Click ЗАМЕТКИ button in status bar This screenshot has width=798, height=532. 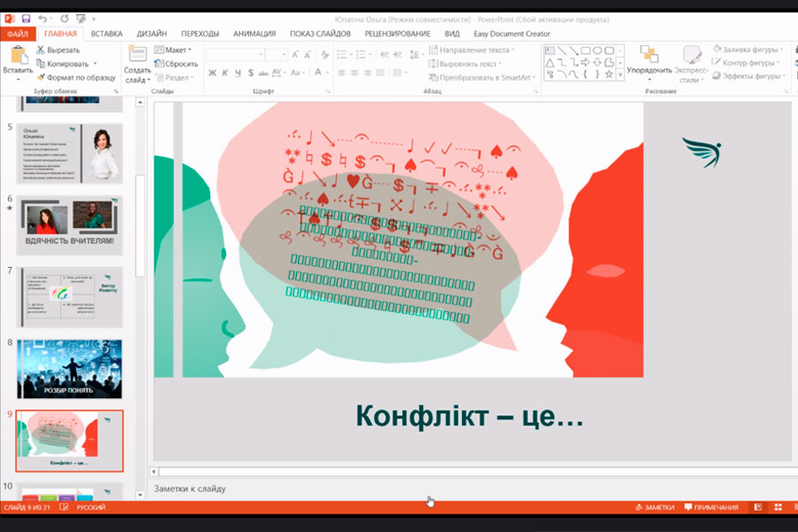654,507
